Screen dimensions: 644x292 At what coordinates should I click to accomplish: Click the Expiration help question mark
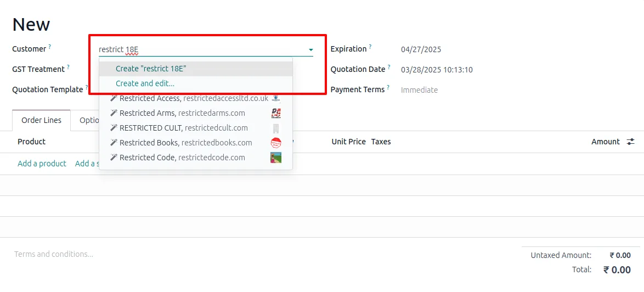(370, 47)
